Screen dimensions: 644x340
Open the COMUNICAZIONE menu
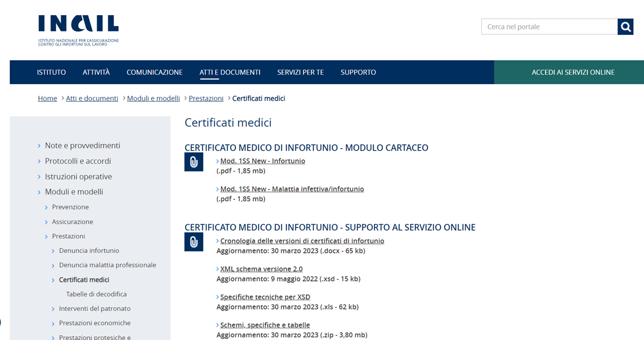tap(155, 72)
